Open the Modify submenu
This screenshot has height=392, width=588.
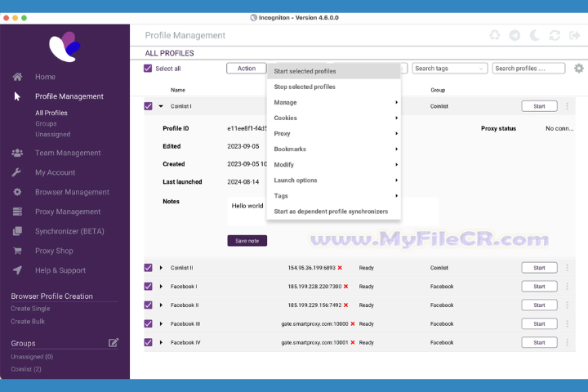coord(334,165)
